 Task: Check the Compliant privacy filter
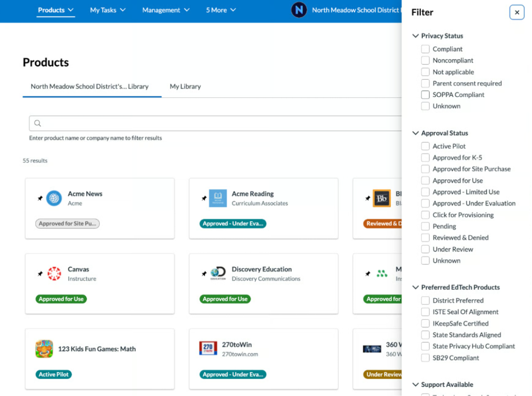click(x=425, y=49)
